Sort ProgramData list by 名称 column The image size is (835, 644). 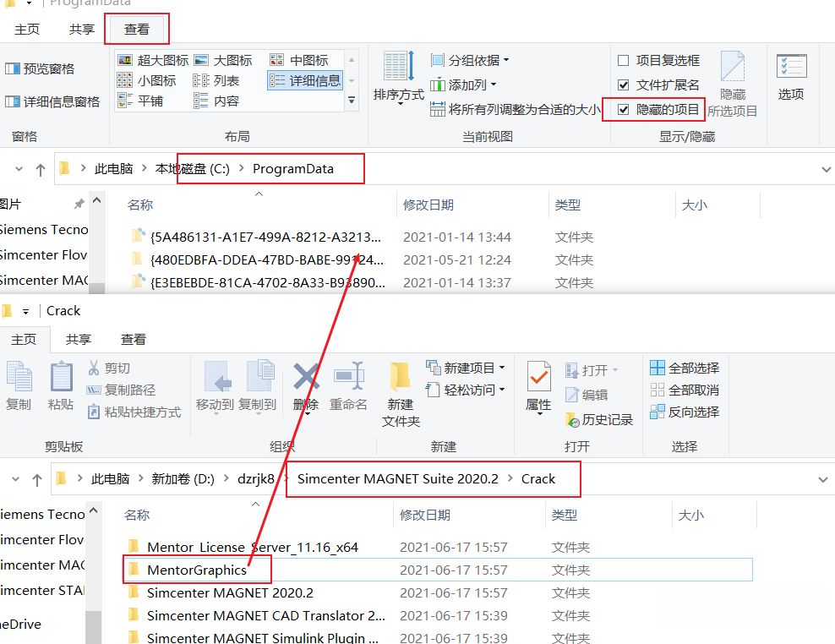(140, 205)
